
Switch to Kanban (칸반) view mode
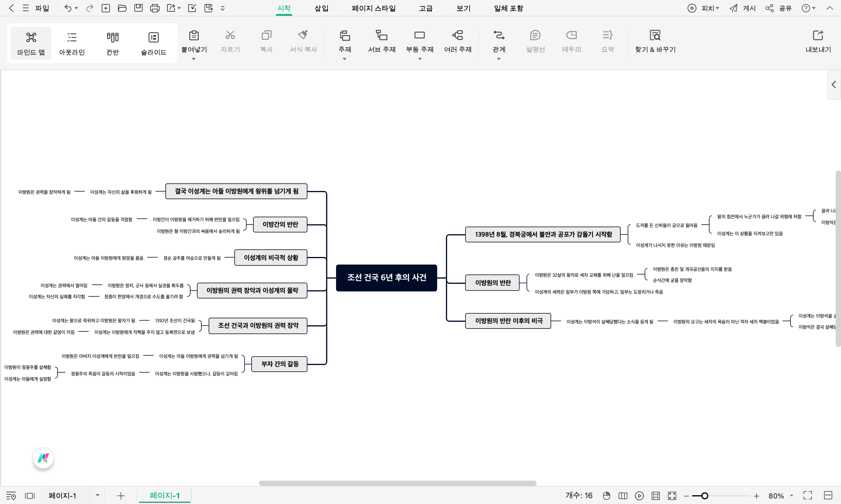[113, 43]
